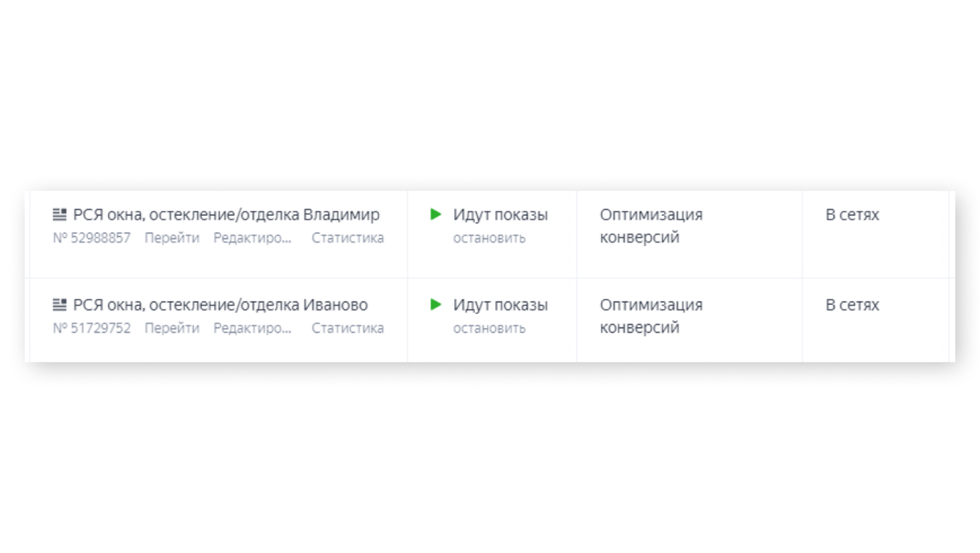Click Перейти under the Владимир campaign
This screenshot has width=980, height=553.
(172, 238)
